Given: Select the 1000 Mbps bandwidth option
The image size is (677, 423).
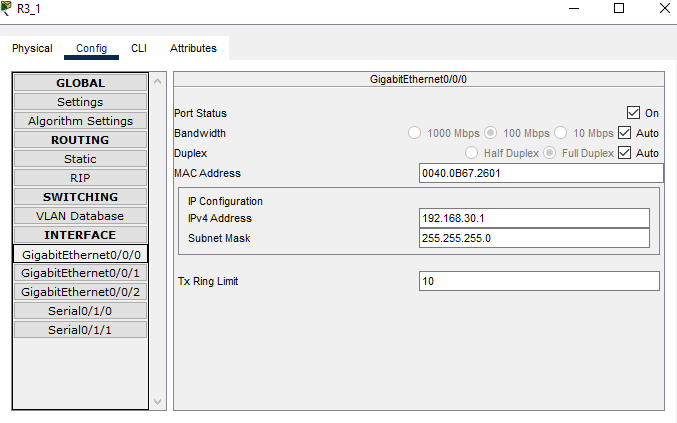Looking at the screenshot, I should [415, 133].
